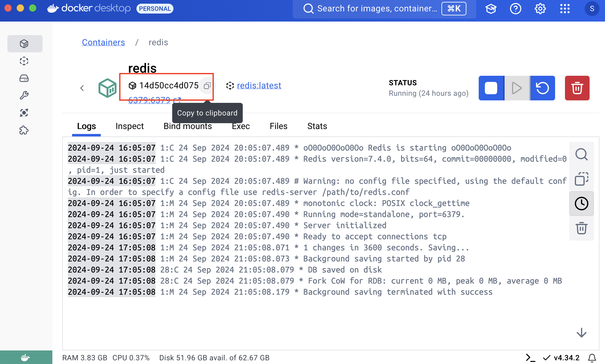
Task: Open the Exec tab
Action: [241, 126]
